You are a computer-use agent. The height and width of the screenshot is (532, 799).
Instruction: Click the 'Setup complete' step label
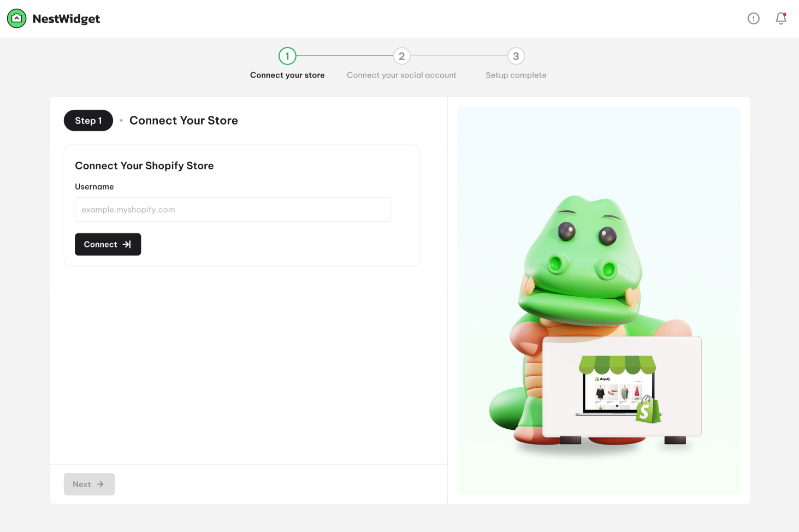pos(516,75)
